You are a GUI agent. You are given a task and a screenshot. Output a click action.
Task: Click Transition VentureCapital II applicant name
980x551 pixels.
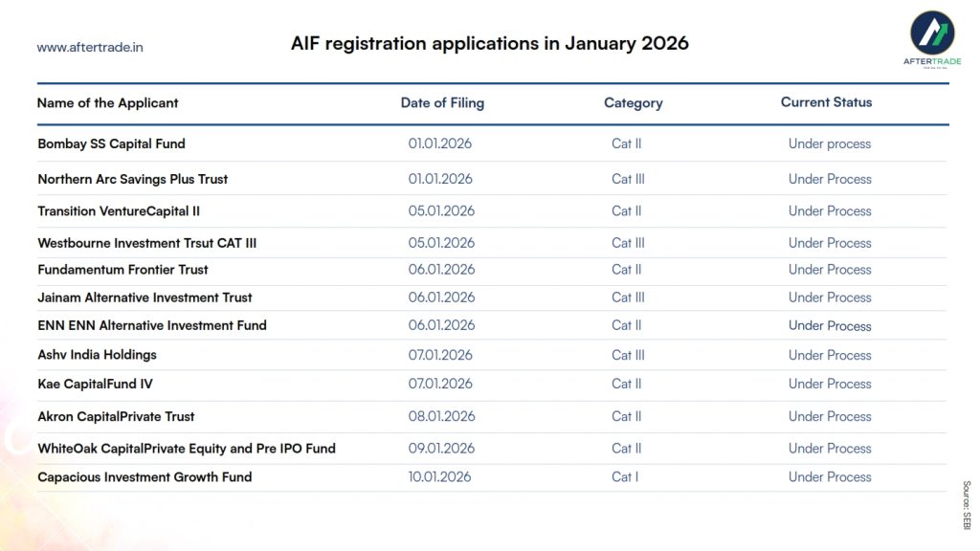(119, 210)
